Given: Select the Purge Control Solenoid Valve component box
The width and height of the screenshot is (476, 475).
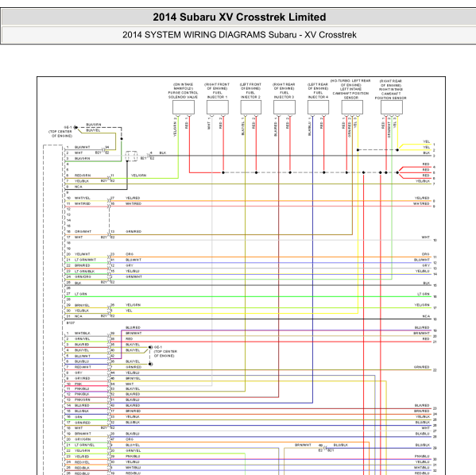Looking at the screenshot, I should tap(184, 107).
